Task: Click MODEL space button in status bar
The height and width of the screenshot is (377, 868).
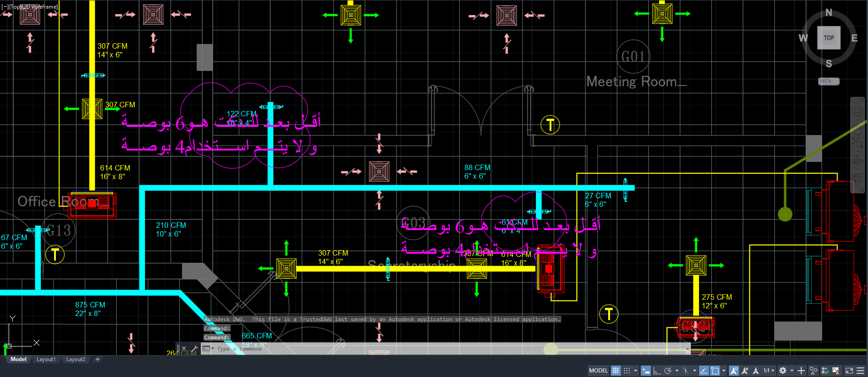Action: [599, 371]
